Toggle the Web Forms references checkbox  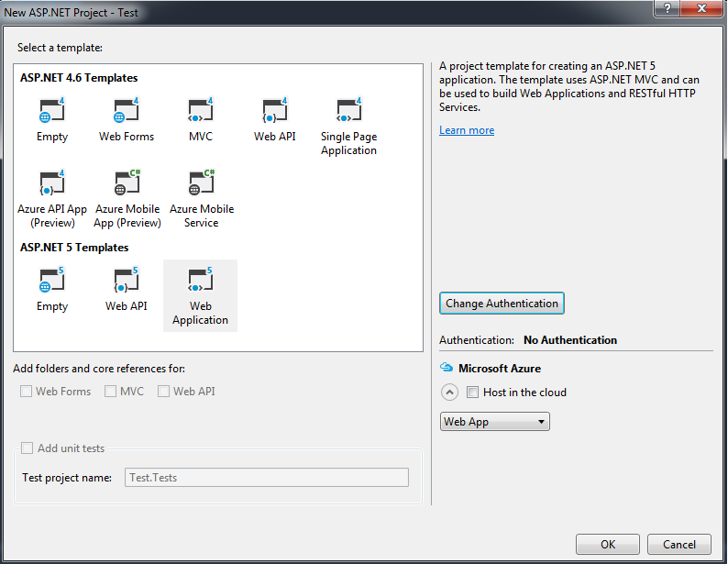pos(26,392)
